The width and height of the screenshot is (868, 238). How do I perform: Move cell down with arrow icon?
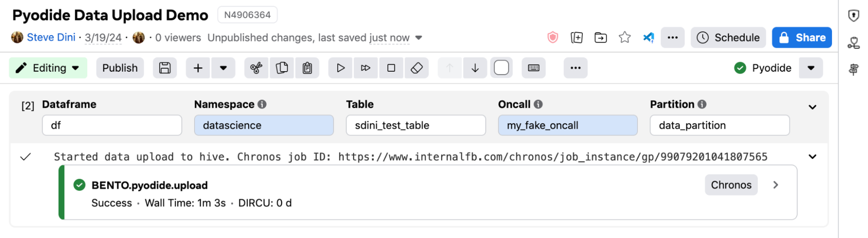pyautogui.click(x=475, y=68)
